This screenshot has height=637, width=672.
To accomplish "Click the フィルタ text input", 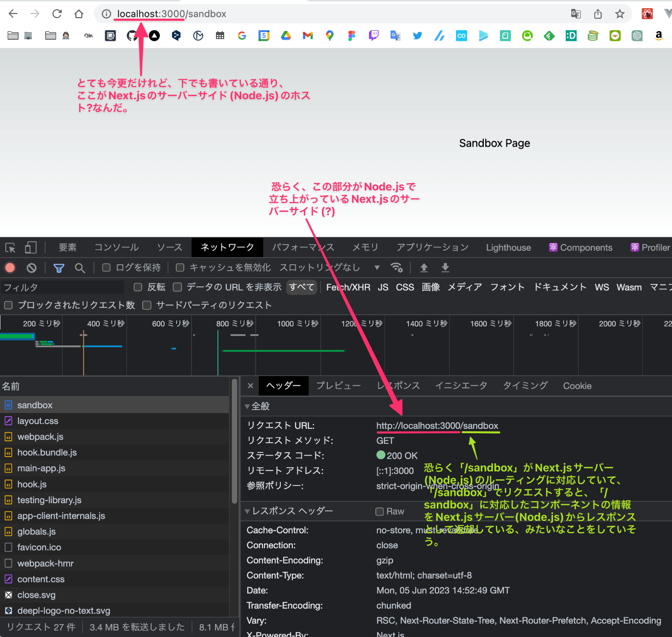I will pyautogui.click(x=62, y=287).
